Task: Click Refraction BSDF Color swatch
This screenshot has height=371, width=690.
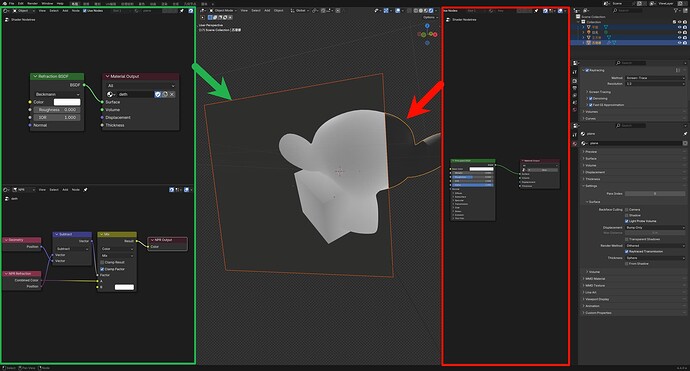Action: (x=67, y=102)
